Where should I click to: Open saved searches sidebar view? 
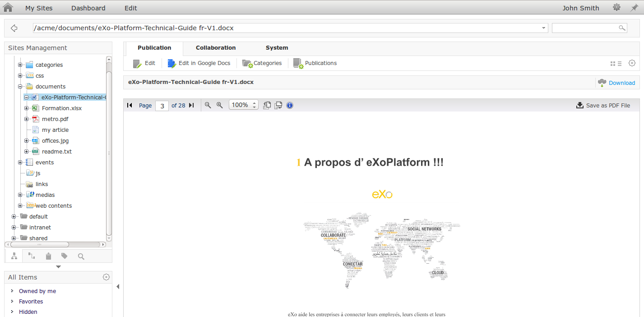tap(81, 256)
